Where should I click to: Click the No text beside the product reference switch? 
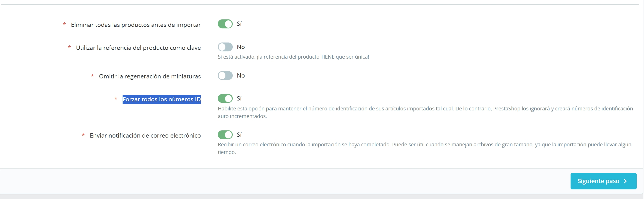pos(241,47)
